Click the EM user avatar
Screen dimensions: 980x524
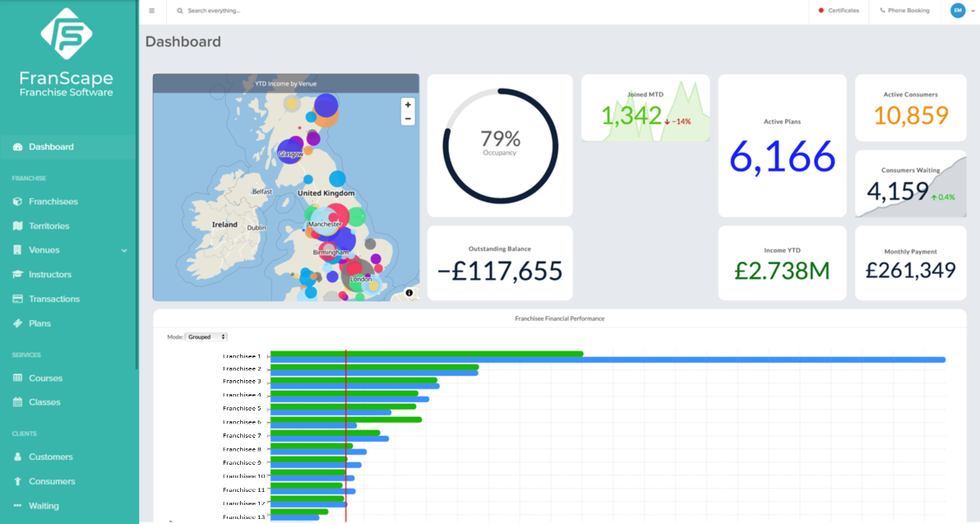coord(957,11)
